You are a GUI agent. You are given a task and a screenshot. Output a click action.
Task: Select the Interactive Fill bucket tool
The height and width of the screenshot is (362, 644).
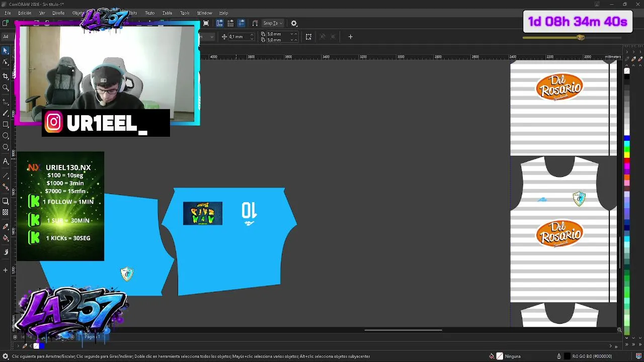[6, 238]
